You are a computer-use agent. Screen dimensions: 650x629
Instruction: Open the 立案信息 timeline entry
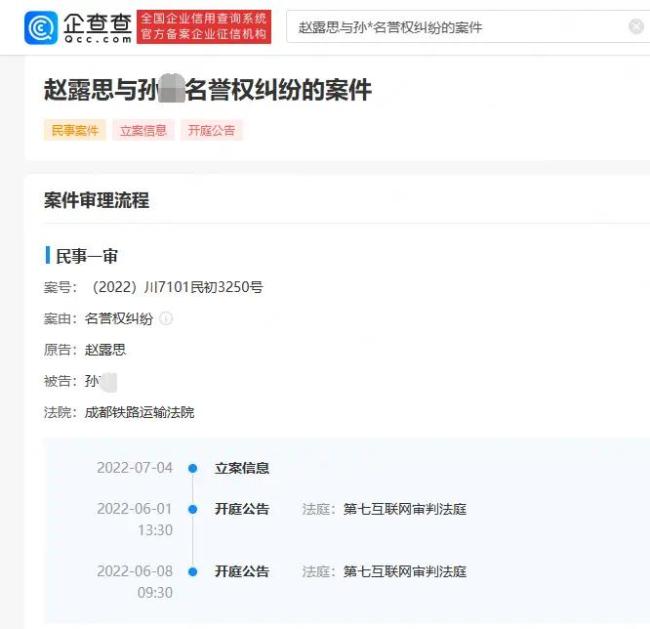[242, 469]
